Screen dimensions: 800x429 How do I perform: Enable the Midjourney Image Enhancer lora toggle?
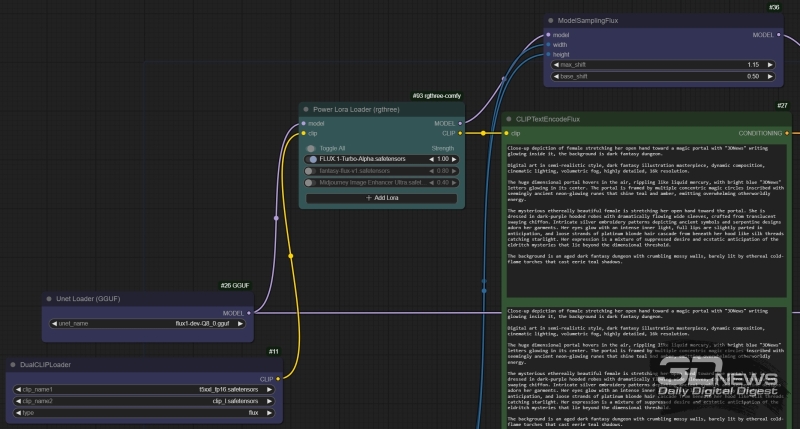pos(312,182)
